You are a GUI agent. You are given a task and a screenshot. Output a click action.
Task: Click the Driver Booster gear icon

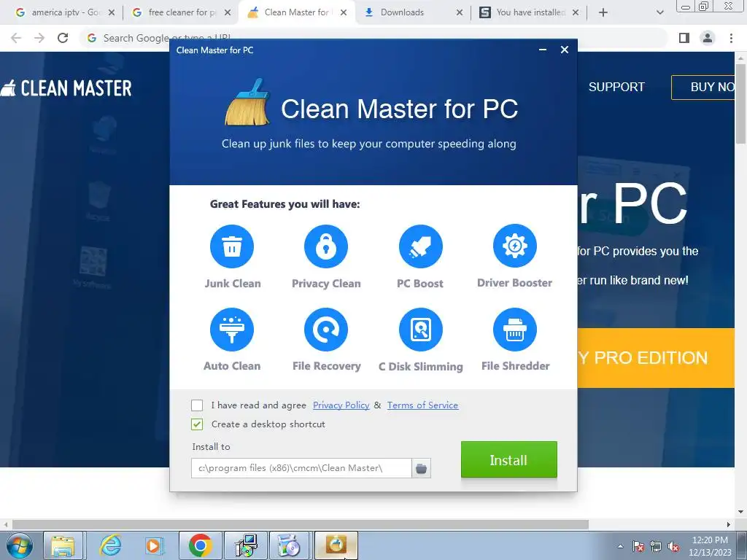pos(515,246)
